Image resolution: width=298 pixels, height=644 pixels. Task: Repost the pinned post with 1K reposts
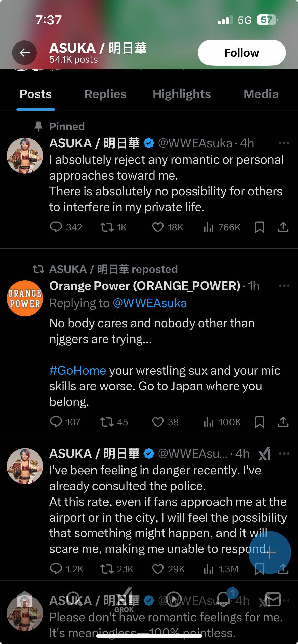tap(107, 227)
